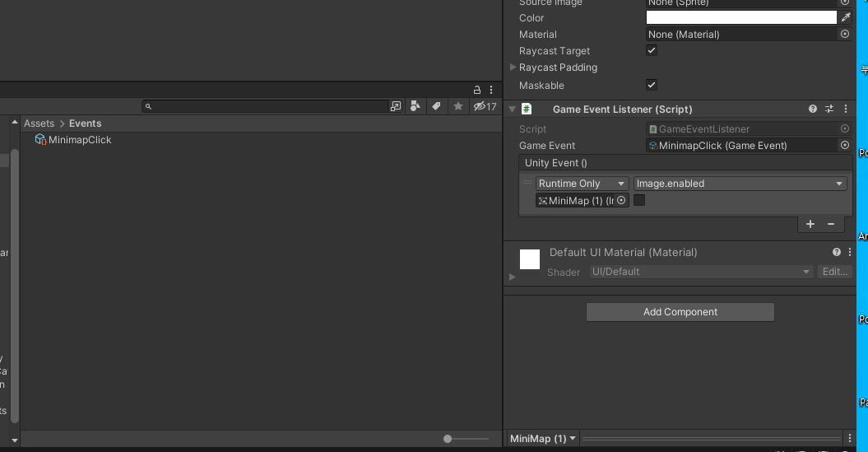Open the Runtime Only dropdown
Screen dimensions: 868x452
[582, 184]
